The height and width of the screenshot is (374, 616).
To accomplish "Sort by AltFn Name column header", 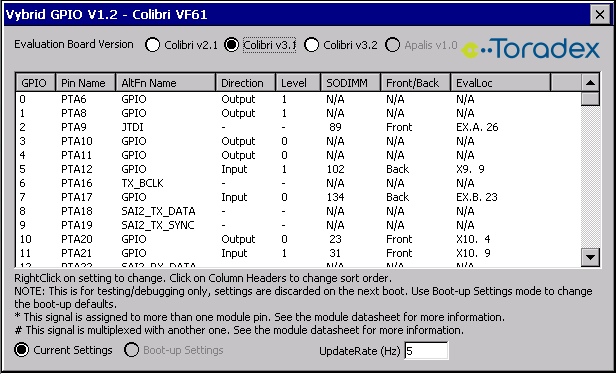I will (166, 82).
